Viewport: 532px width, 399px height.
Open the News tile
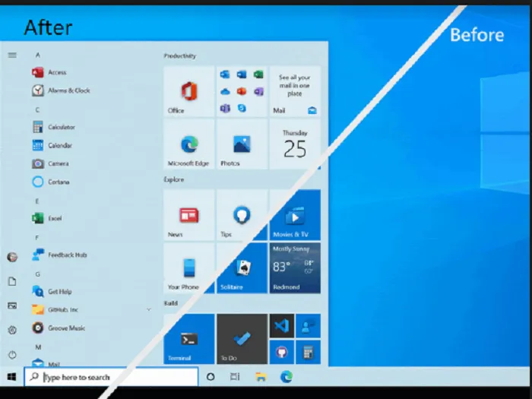[188, 214]
